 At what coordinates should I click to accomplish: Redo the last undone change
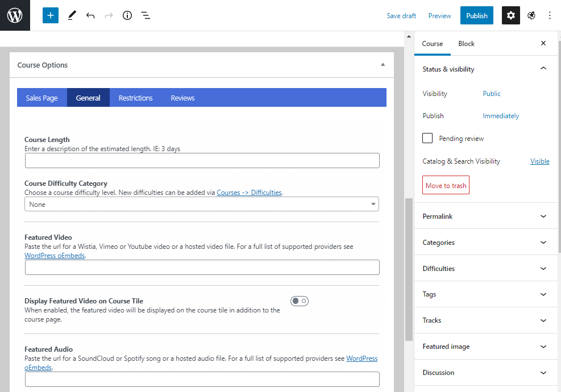109,15
